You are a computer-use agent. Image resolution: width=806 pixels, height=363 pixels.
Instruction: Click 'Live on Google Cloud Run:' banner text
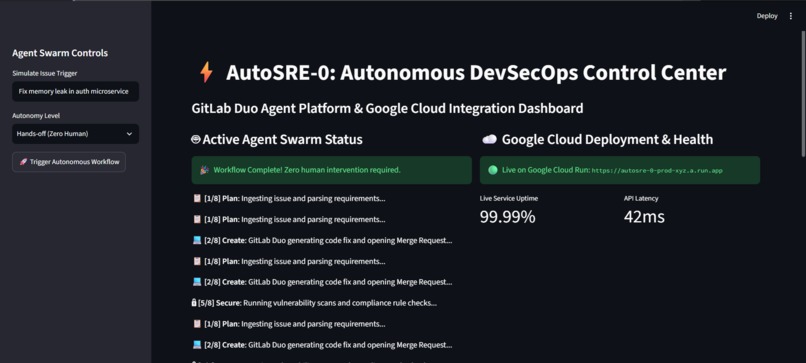coord(546,170)
